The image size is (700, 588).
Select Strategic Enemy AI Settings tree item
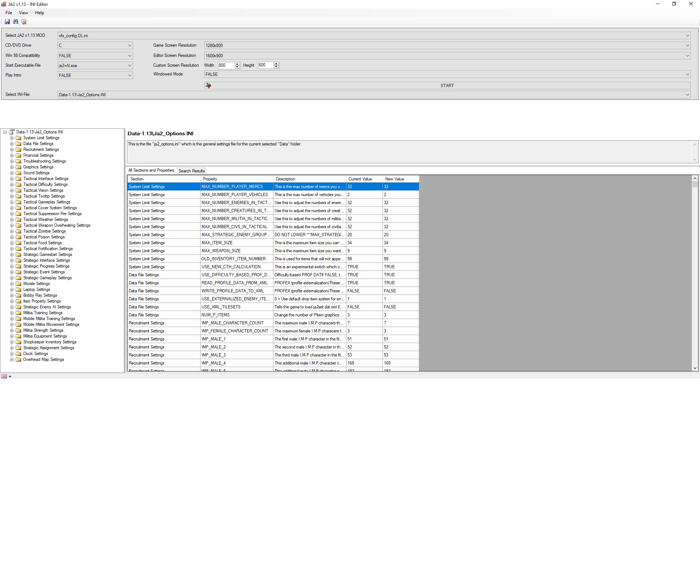(x=47, y=307)
